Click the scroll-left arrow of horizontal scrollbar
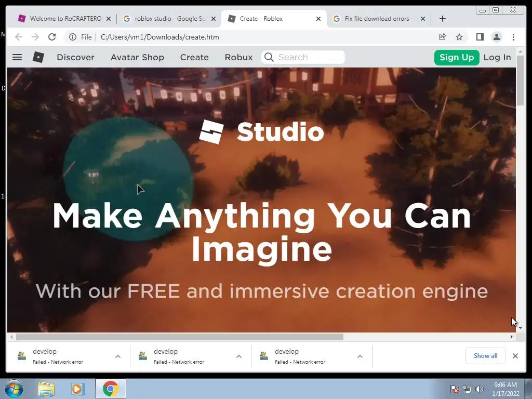Image resolution: width=532 pixels, height=399 pixels. point(11,337)
